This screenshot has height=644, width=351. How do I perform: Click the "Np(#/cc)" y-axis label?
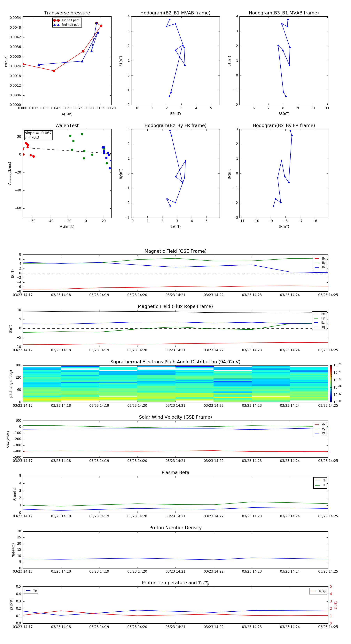point(13,550)
